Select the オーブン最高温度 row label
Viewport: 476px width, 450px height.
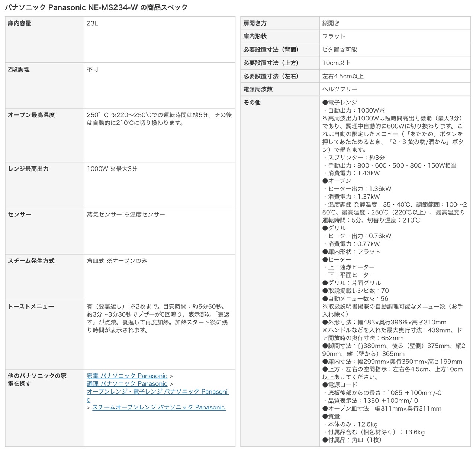tap(31, 115)
